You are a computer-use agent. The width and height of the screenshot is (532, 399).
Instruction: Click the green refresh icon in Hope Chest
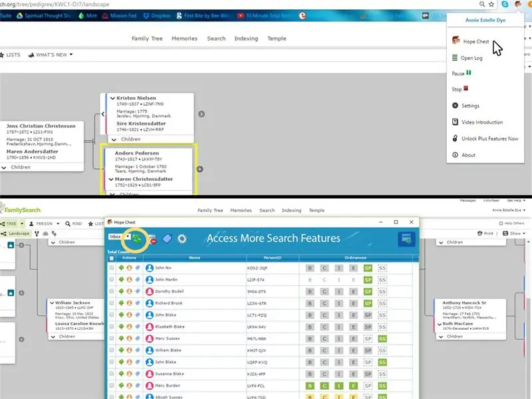pyautogui.click(x=137, y=239)
